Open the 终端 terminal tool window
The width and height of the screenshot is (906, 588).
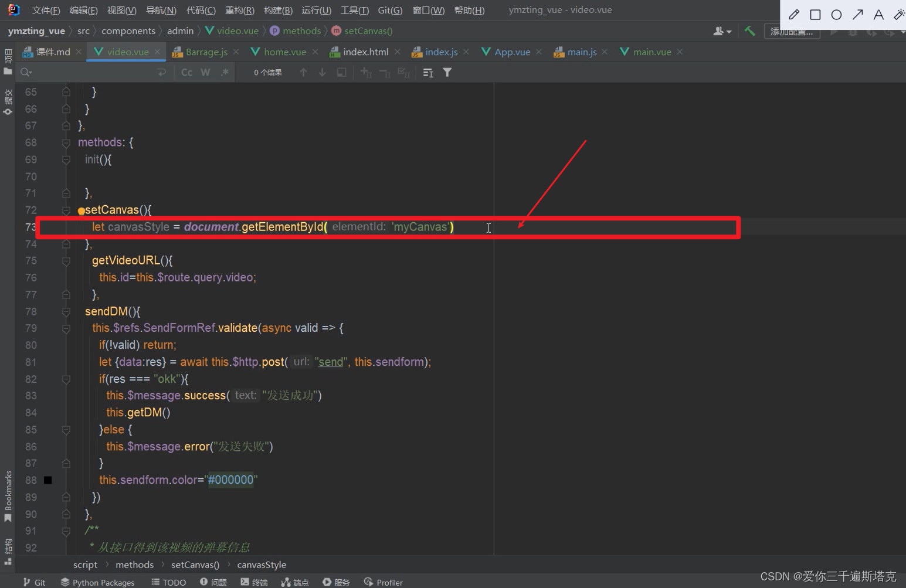(254, 582)
